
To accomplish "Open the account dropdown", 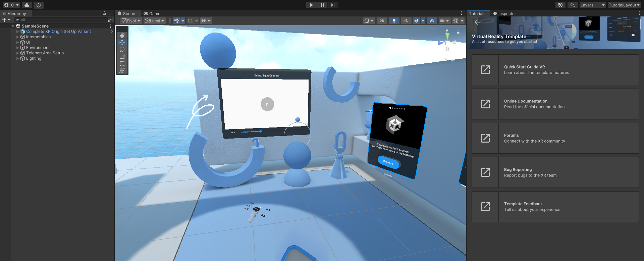I will pyautogui.click(x=11, y=5).
